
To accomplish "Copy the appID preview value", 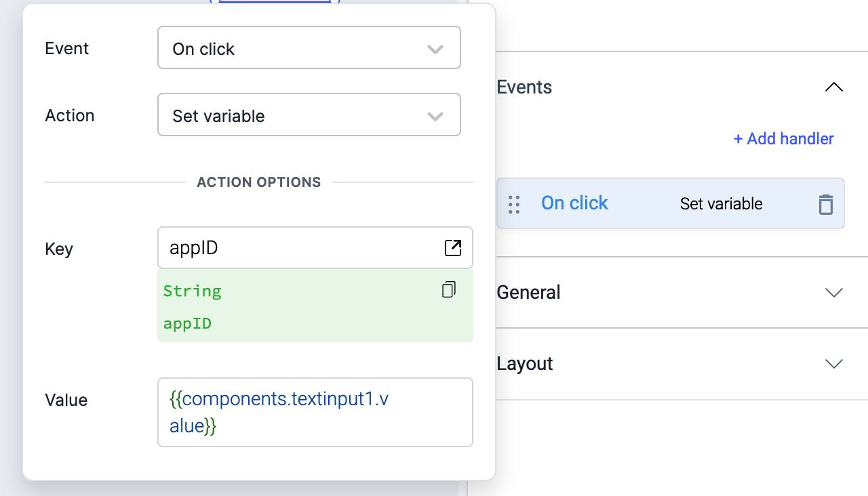I will (448, 290).
